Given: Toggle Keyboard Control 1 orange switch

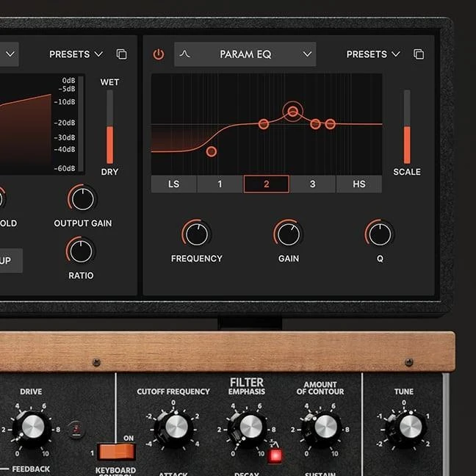Looking at the screenshot, I should (x=116, y=452).
